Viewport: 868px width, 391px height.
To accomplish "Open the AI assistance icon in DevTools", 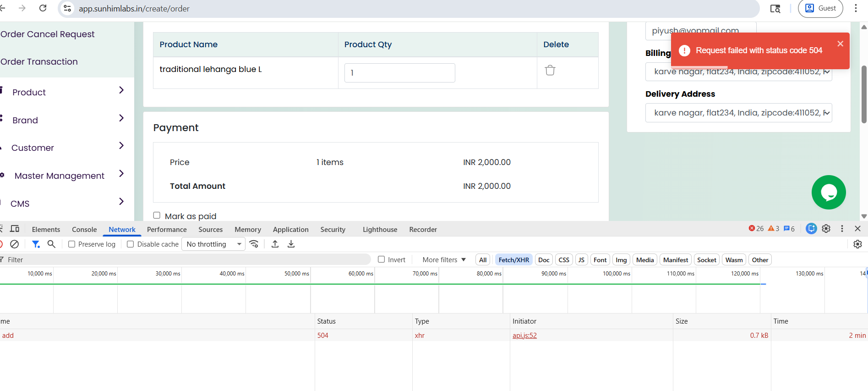I will [x=811, y=228].
